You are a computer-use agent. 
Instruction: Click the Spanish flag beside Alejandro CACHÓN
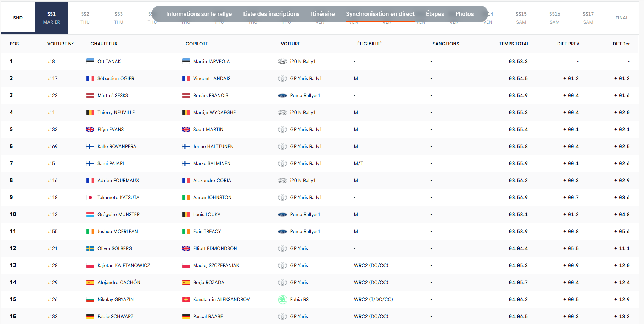(90, 282)
